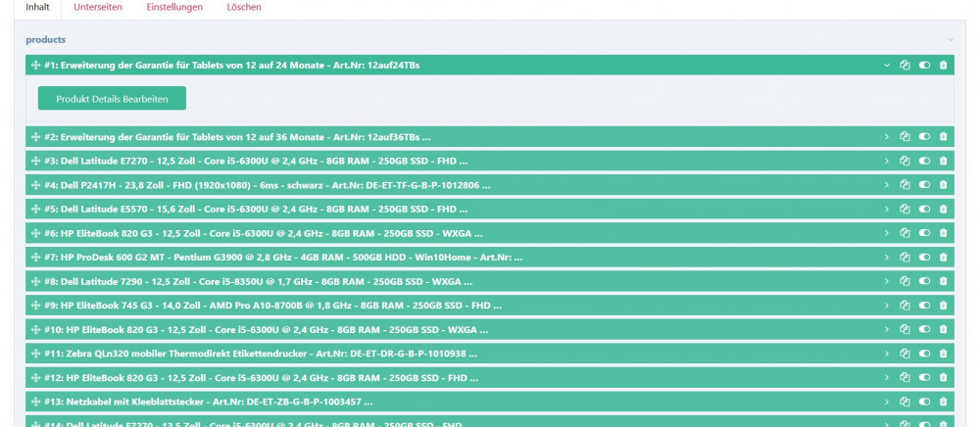Collapse the products section chevron
Screen dimensions: 980x427
coord(951,40)
